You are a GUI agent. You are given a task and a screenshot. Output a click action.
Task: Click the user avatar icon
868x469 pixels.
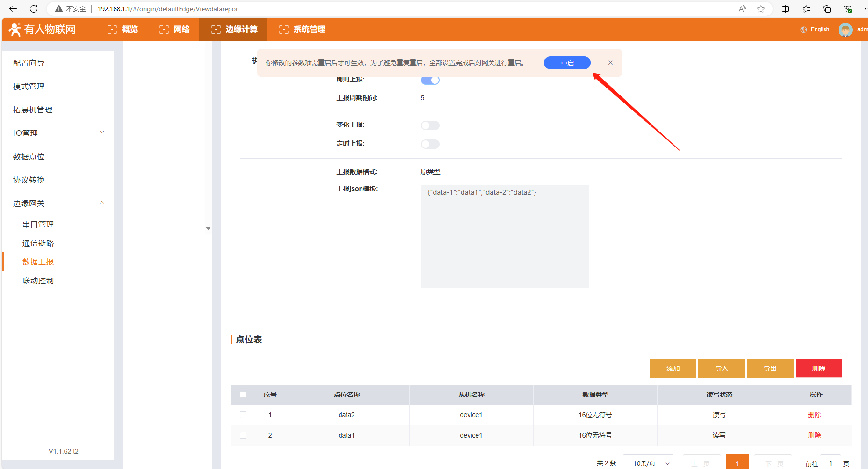click(x=845, y=29)
